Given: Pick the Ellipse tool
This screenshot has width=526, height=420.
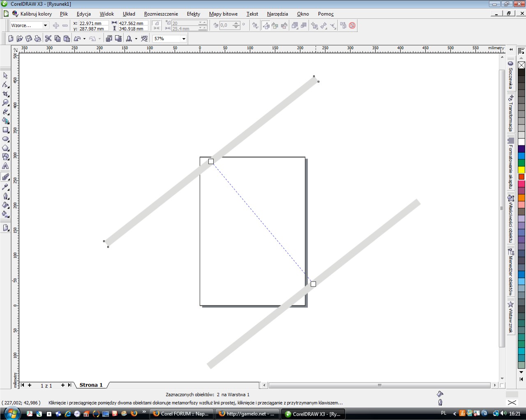Looking at the screenshot, I should tap(5, 139).
